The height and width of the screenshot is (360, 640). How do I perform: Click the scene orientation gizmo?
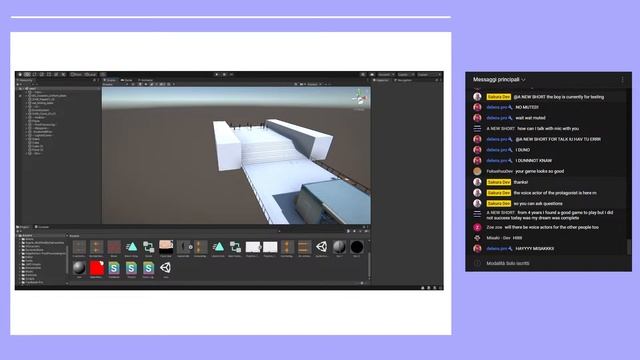coord(360,98)
